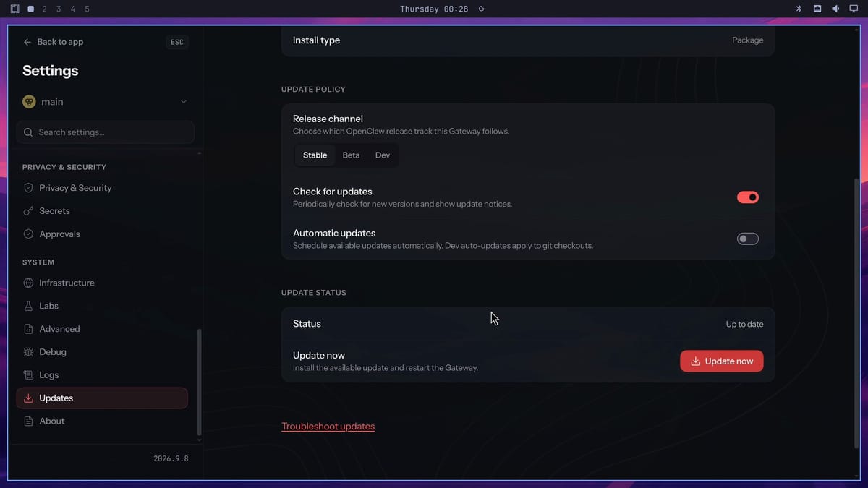The height and width of the screenshot is (488, 868).
Task: Switch the release channel to Beta
Action: click(351, 155)
